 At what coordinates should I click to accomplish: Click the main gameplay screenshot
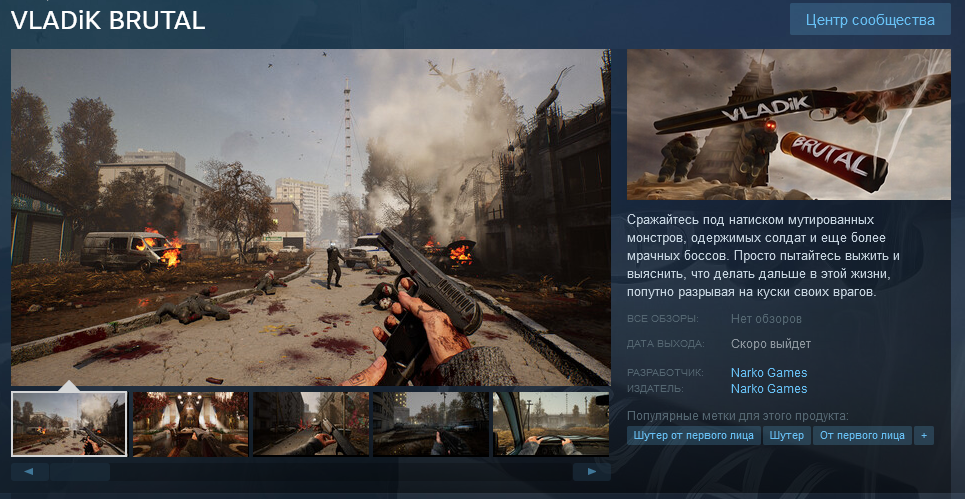[311, 217]
